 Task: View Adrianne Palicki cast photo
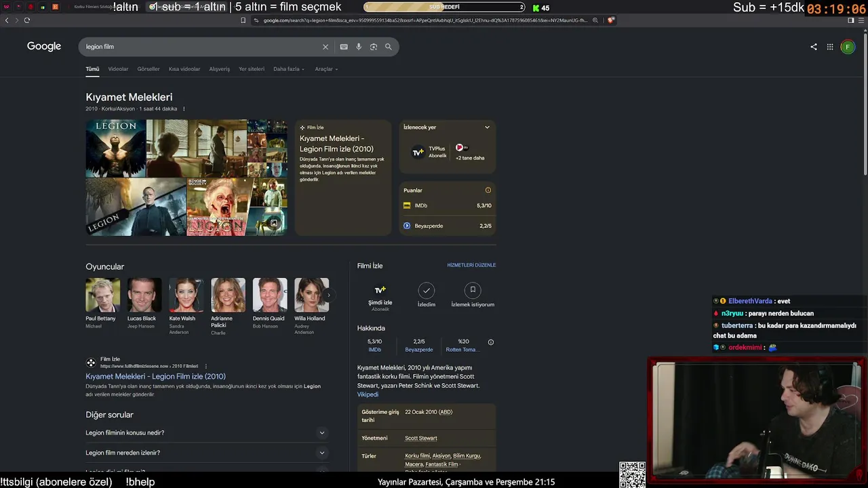[x=229, y=295]
